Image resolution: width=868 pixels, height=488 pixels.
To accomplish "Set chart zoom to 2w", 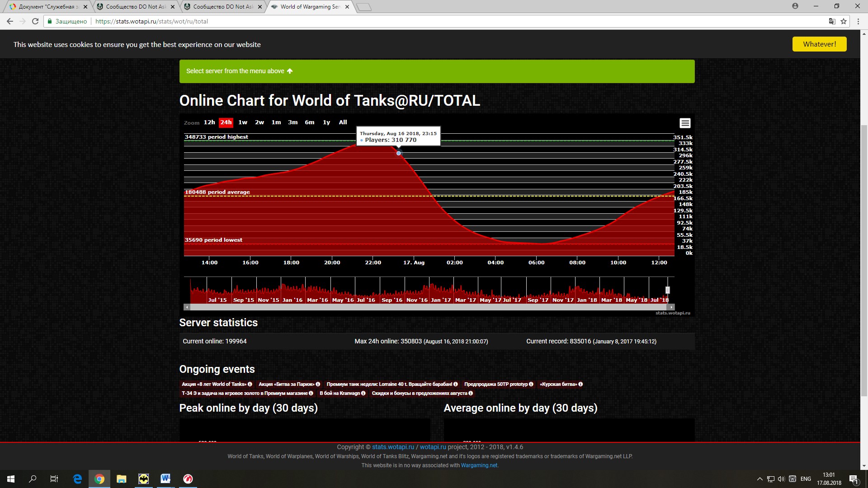I will pyautogui.click(x=259, y=122).
